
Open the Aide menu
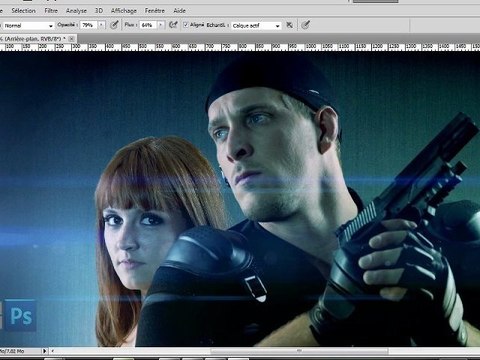pyautogui.click(x=179, y=11)
